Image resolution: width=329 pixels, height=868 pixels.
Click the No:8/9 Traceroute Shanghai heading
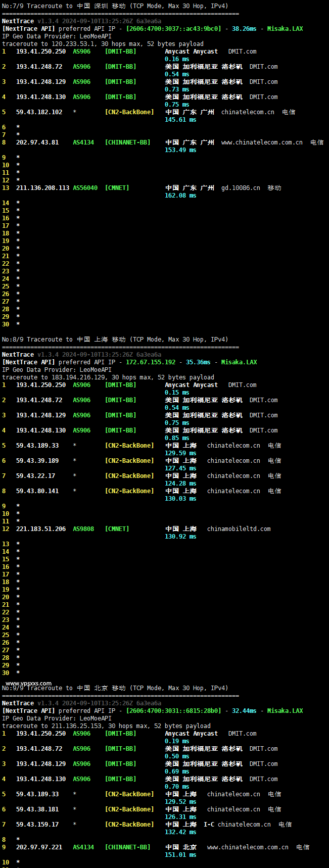[115, 340]
